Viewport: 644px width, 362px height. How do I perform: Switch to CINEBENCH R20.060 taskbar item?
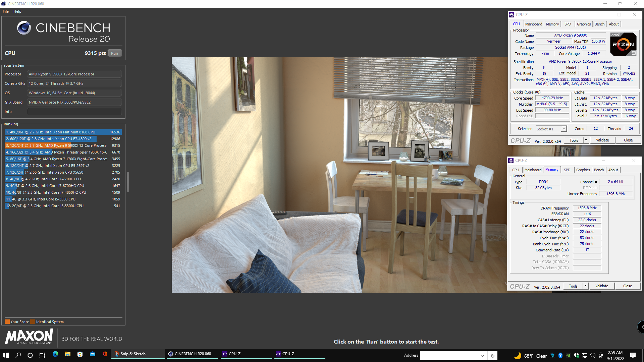tap(191, 354)
